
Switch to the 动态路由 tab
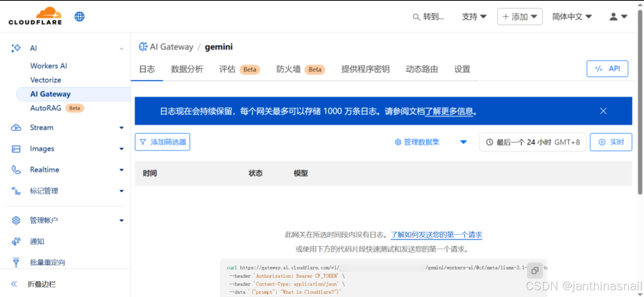422,69
